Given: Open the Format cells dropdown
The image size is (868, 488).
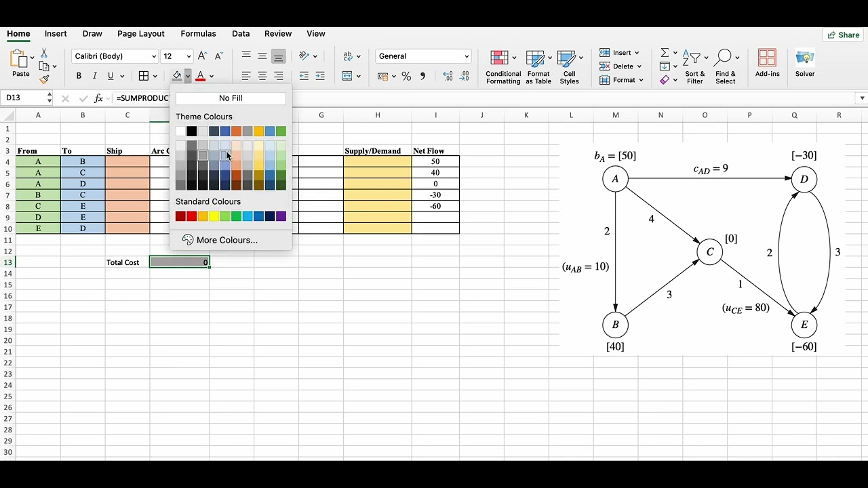Looking at the screenshot, I should (x=622, y=80).
